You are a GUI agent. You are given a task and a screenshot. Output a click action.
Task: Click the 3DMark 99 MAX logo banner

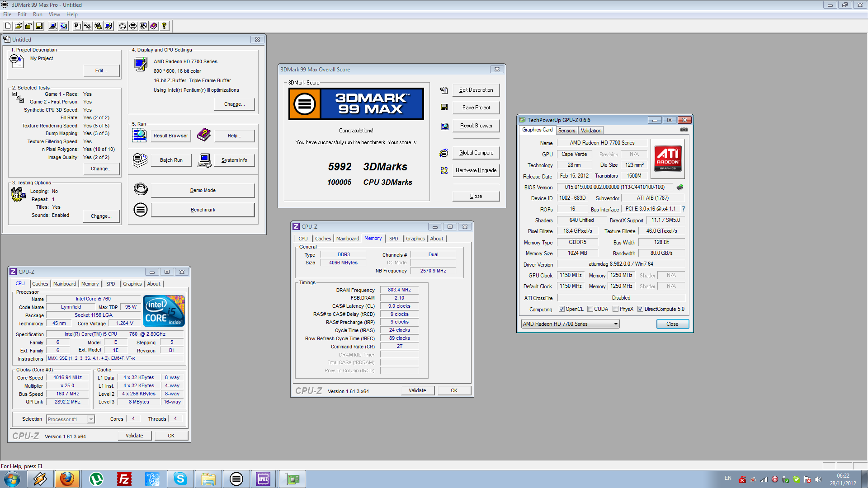click(x=356, y=104)
